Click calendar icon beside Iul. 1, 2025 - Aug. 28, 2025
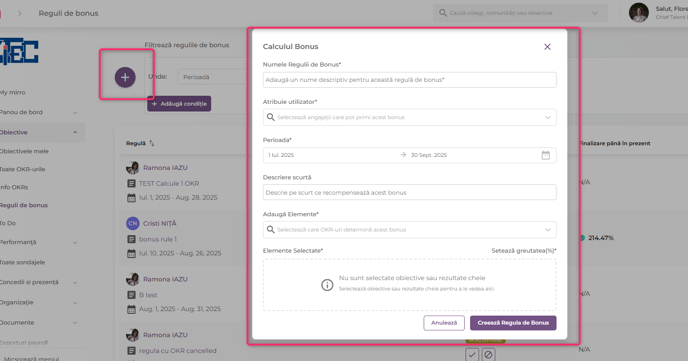The height and width of the screenshot is (361, 688). 131,198
